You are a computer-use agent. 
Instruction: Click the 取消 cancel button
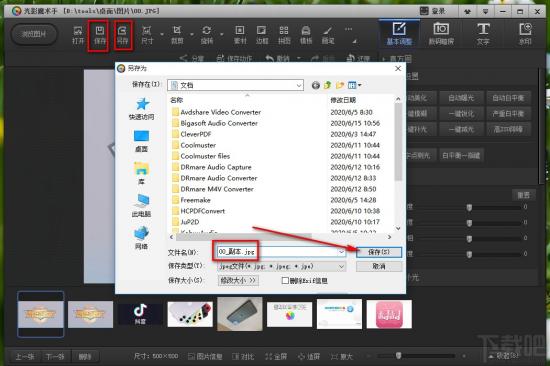coord(379,266)
